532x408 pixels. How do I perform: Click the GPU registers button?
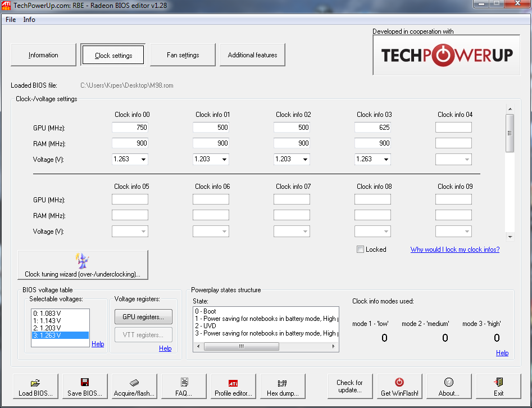coord(143,317)
